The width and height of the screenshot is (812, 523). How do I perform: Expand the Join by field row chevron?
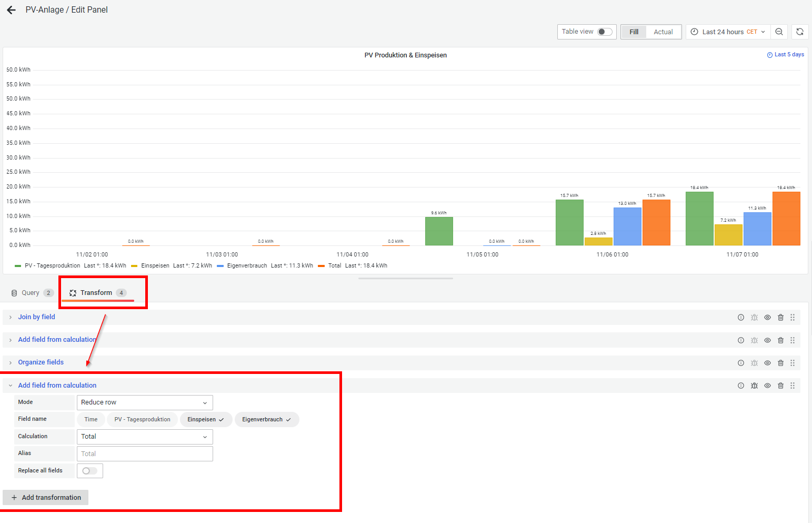click(x=11, y=317)
